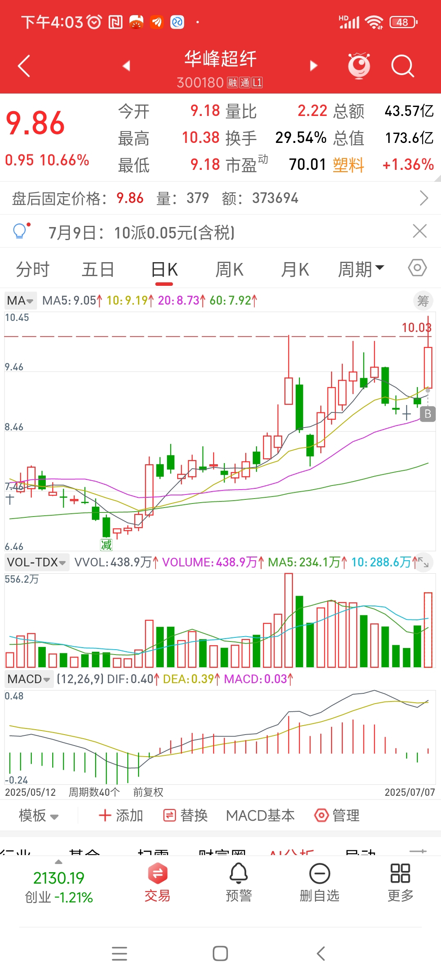Tap the 总额 43.57亿 value

(x=409, y=111)
